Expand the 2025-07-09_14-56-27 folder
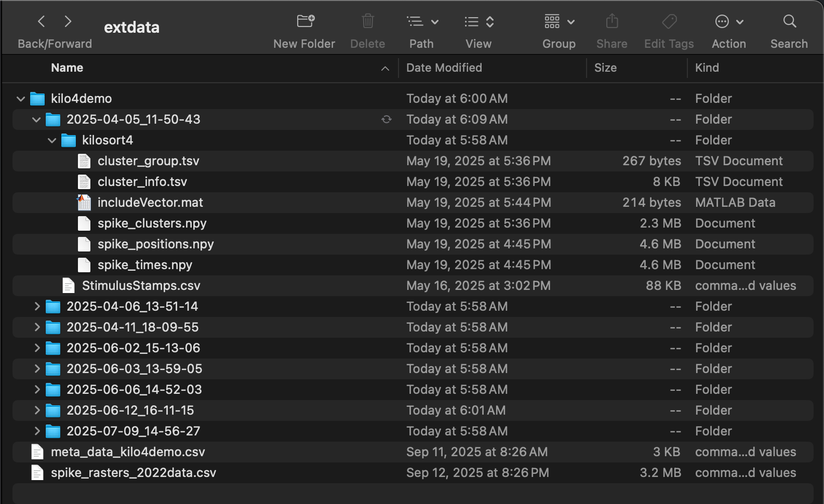The width and height of the screenshot is (824, 504). click(x=37, y=431)
